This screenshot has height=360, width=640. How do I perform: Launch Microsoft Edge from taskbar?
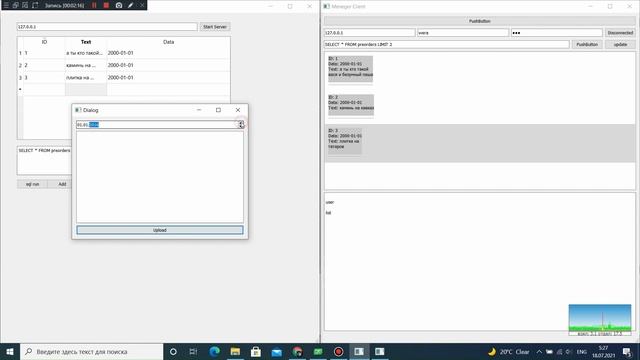tap(214, 351)
